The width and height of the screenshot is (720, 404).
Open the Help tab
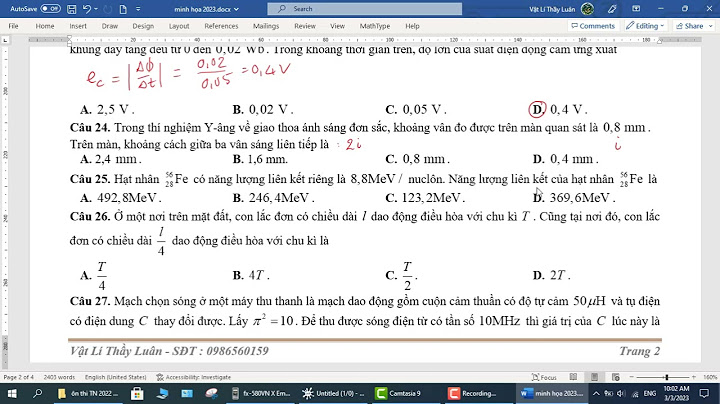412,26
